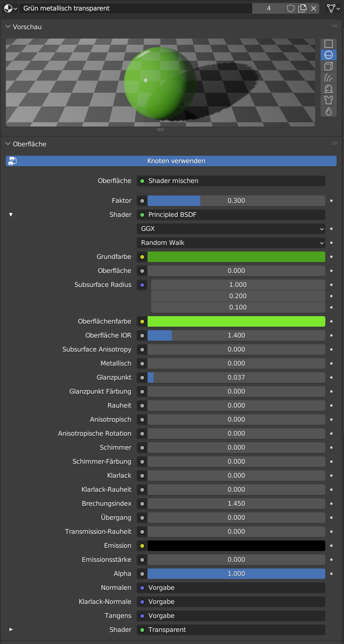Choose the fluid droplet preview icon
This screenshot has height=644, width=344.
click(328, 111)
